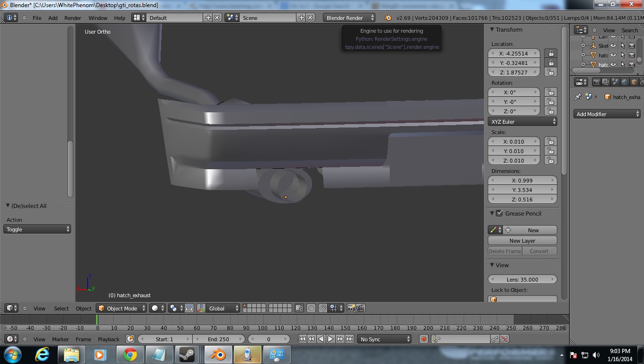
Task: Browse scenes icon beside Scene field
Action: click(x=232, y=18)
